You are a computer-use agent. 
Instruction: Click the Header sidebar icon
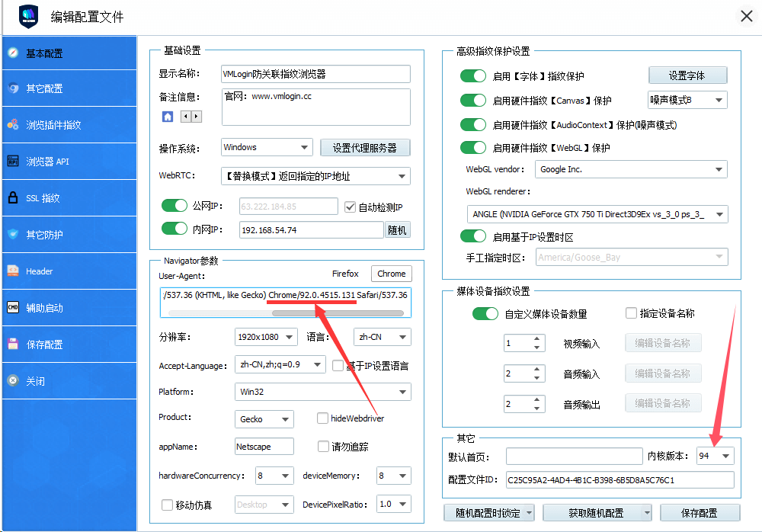click(x=13, y=271)
